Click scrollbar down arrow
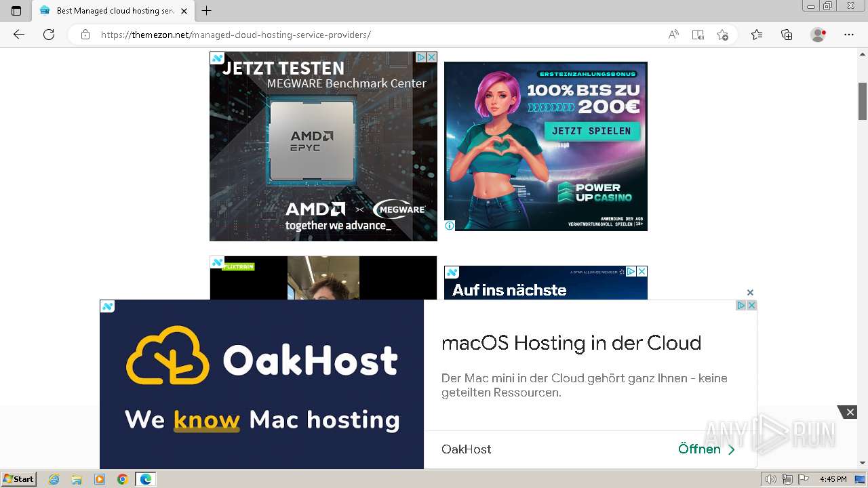 coord(863,464)
